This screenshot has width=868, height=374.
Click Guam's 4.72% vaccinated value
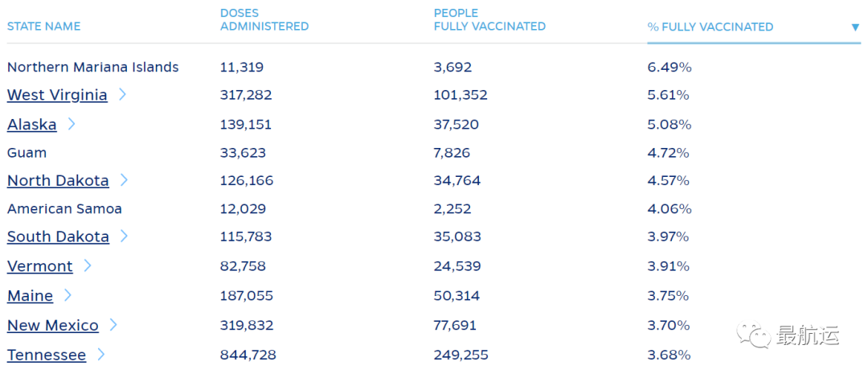click(669, 153)
